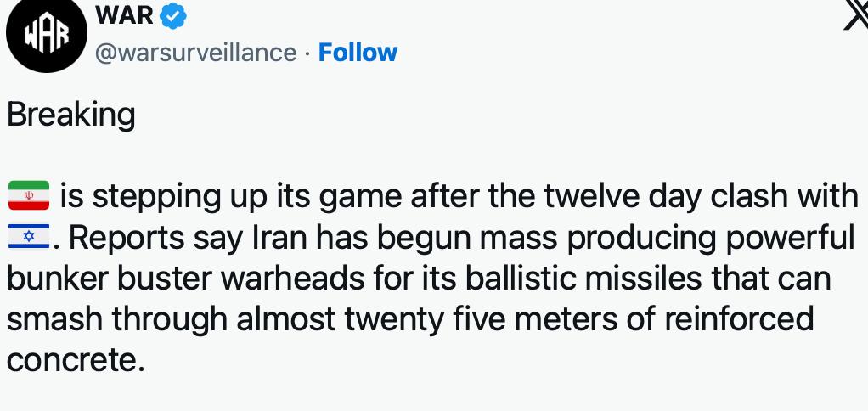Click the Iran flag emoji
This screenshot has height=411, width=868.
pos(29,197)
